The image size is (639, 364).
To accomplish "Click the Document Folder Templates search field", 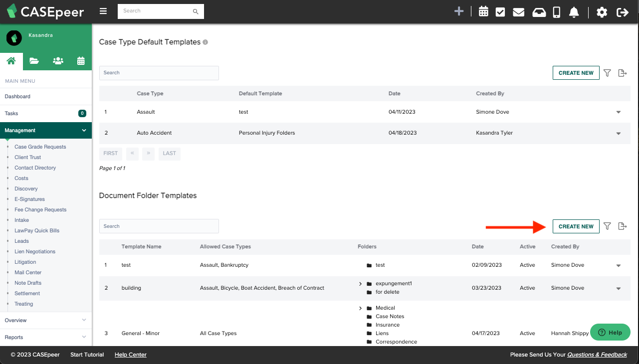I will coord(159,226).
